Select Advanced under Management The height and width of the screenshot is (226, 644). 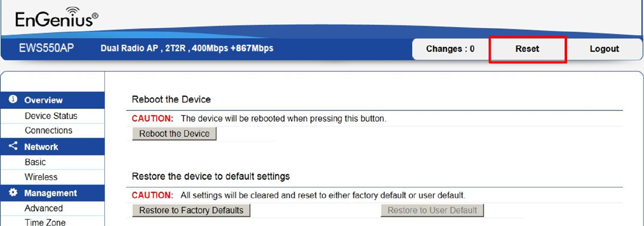point(44,208)
